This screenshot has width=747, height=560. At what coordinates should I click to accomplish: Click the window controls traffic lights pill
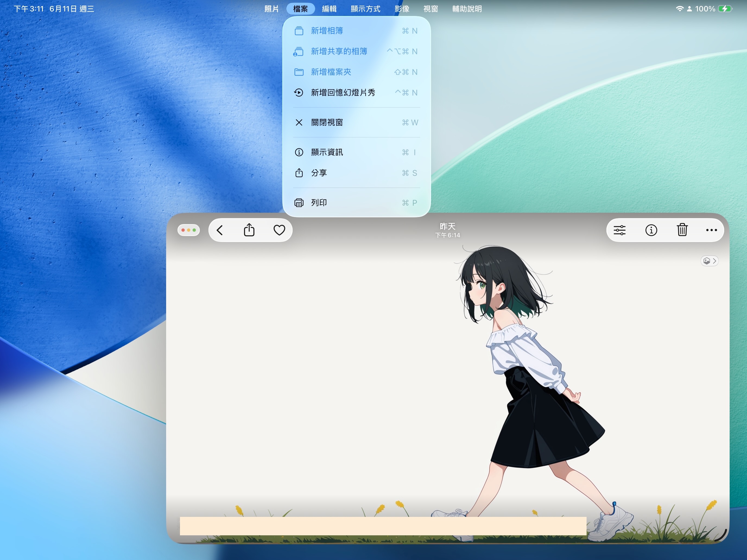coord(188,230)
